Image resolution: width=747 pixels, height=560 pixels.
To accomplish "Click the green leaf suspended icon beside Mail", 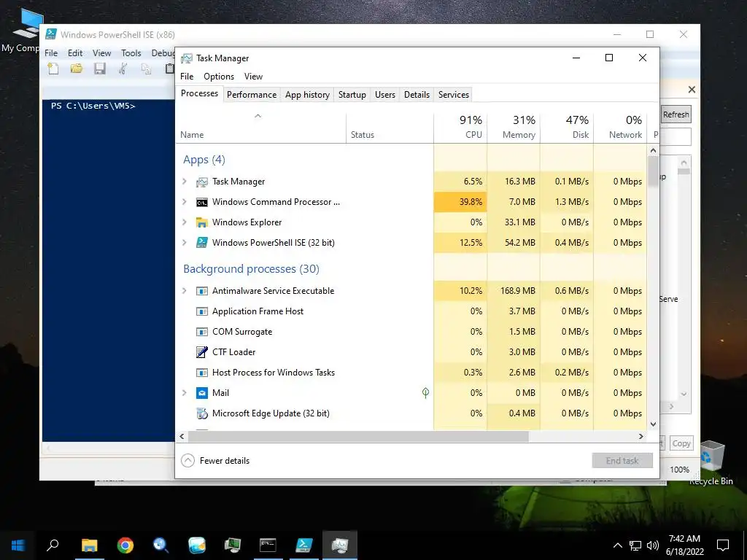I will [425, 392].
